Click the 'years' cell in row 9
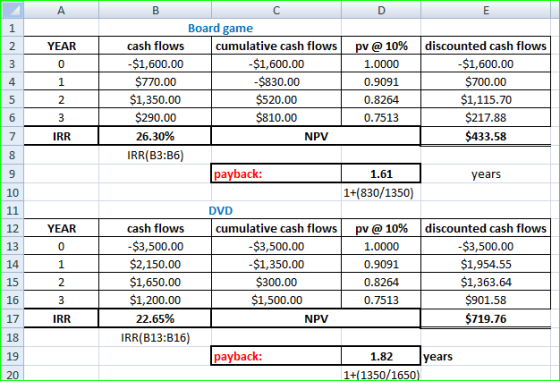The width and height of the screenshot is (560, 381). [486, 174]
